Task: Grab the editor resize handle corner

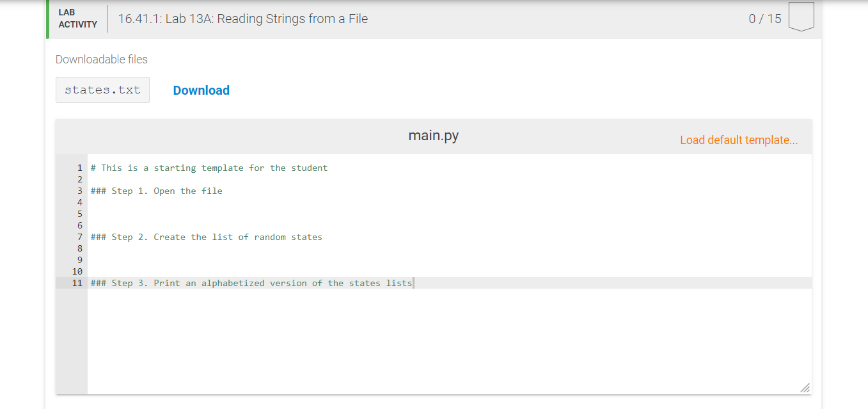Action: coord(805,388)
